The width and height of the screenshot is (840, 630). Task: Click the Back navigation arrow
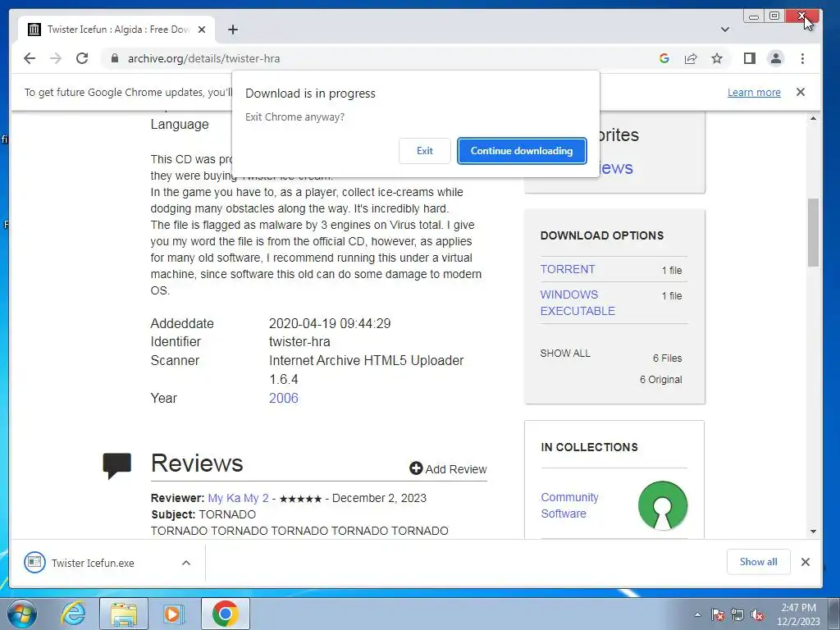click(x=30, y=58)
